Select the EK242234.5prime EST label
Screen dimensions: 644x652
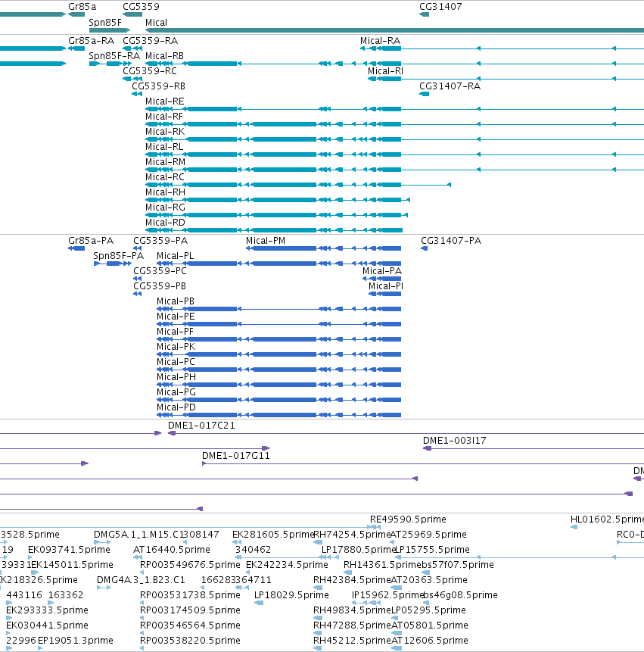287,565
